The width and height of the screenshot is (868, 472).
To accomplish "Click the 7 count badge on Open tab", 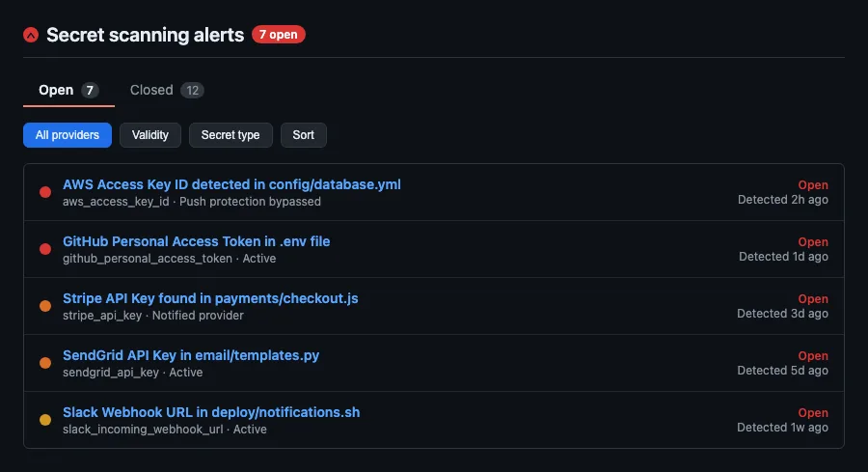I will click(90, 91).
